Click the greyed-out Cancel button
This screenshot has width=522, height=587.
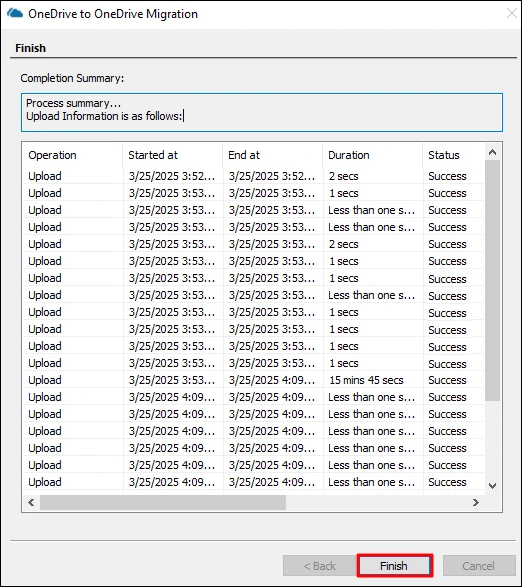pos(479,566)
